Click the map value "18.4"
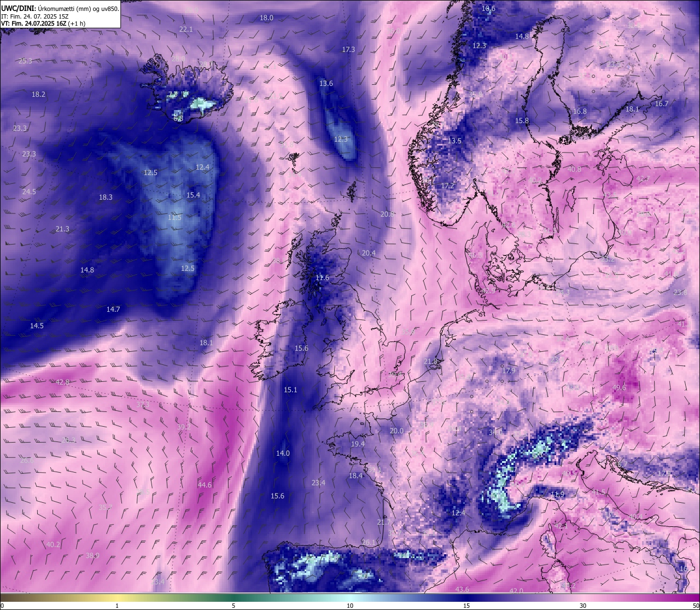 355,475
